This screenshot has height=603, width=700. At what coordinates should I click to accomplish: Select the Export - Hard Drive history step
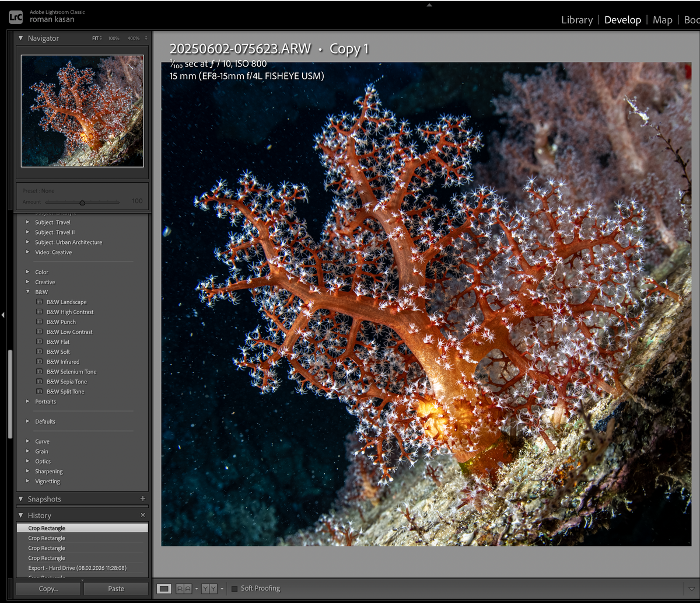(77, 568)
